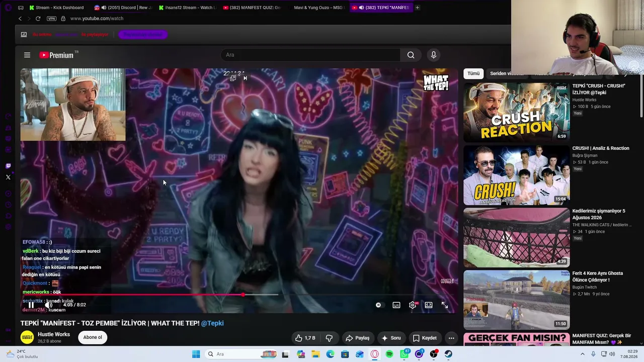Save the video with Kaydet
Screen dimensions: 644x362
tap(425, 338)
